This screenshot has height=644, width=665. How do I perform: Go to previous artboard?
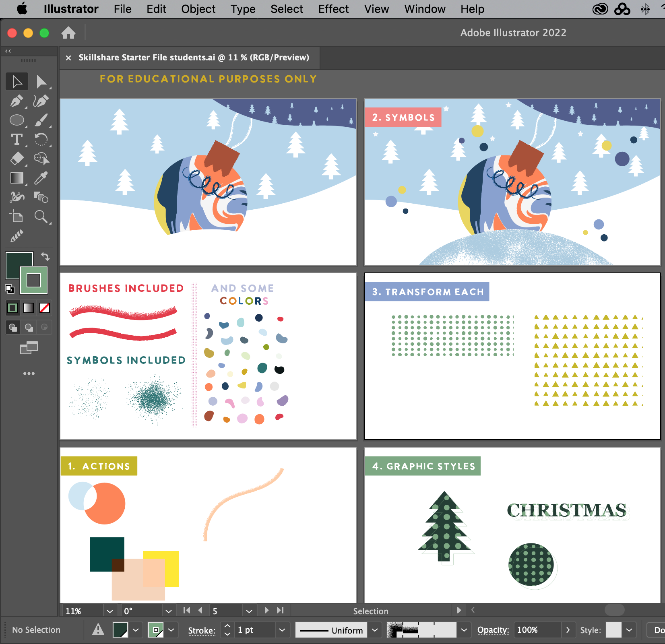click(200, 610)
